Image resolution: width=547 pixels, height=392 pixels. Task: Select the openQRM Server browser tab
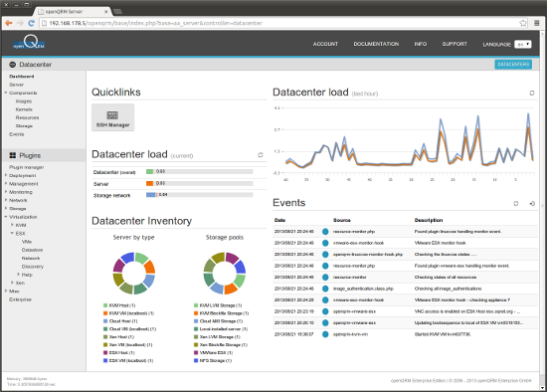(x=73, y=12)
